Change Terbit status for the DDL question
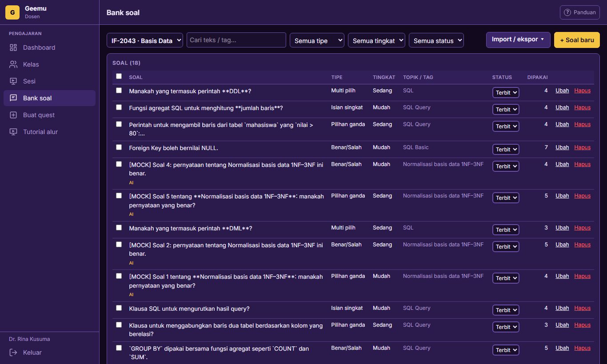Screen dimensions: 607x364 [x=506, y=92]
